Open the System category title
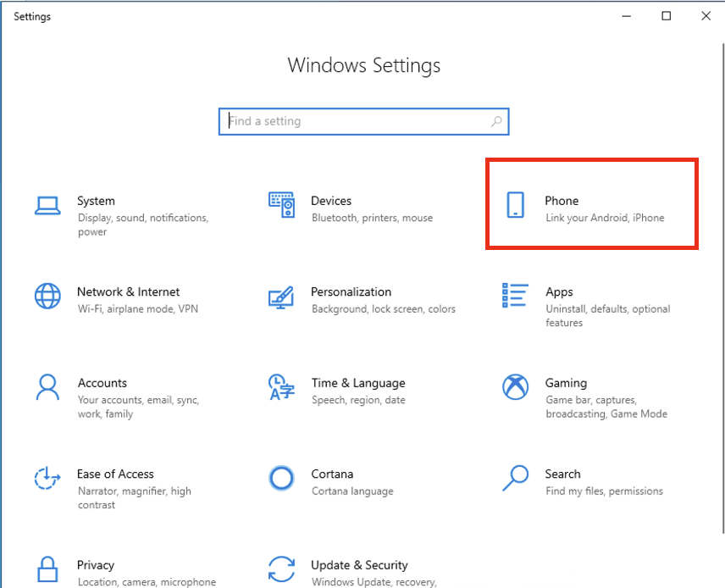Image resolution: width=725 pixels, height=588 pixels. point(97,201)
